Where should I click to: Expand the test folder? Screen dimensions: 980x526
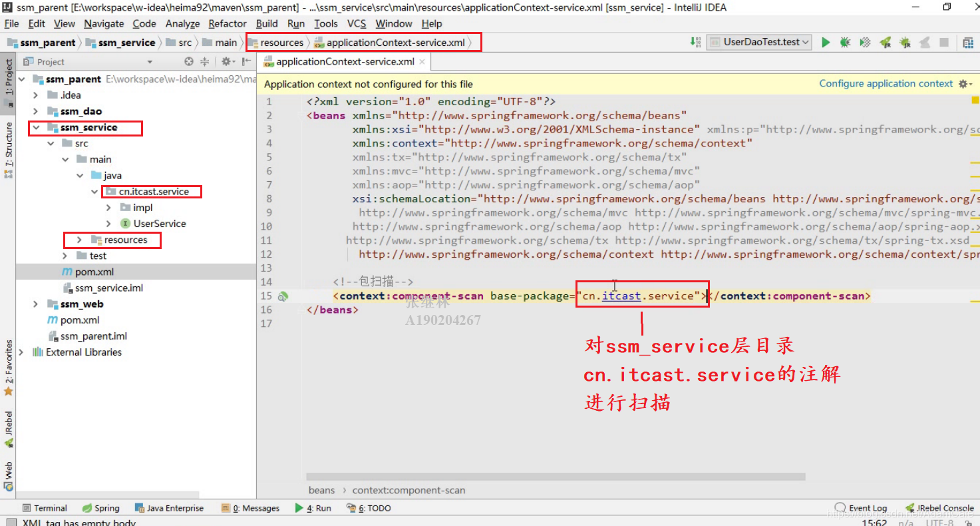pos(65,256)
